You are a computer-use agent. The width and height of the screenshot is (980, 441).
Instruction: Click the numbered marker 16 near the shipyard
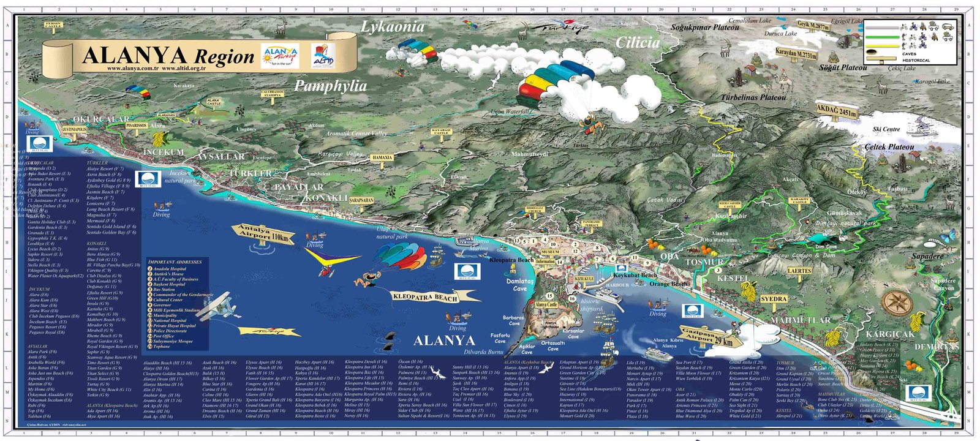coord(571,299)
